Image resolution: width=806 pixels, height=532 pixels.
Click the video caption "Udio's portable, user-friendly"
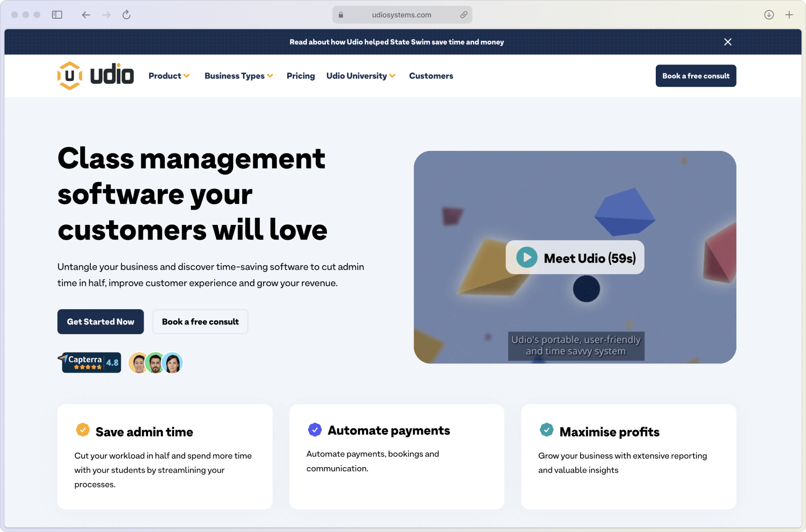click(x=576, y=346)
